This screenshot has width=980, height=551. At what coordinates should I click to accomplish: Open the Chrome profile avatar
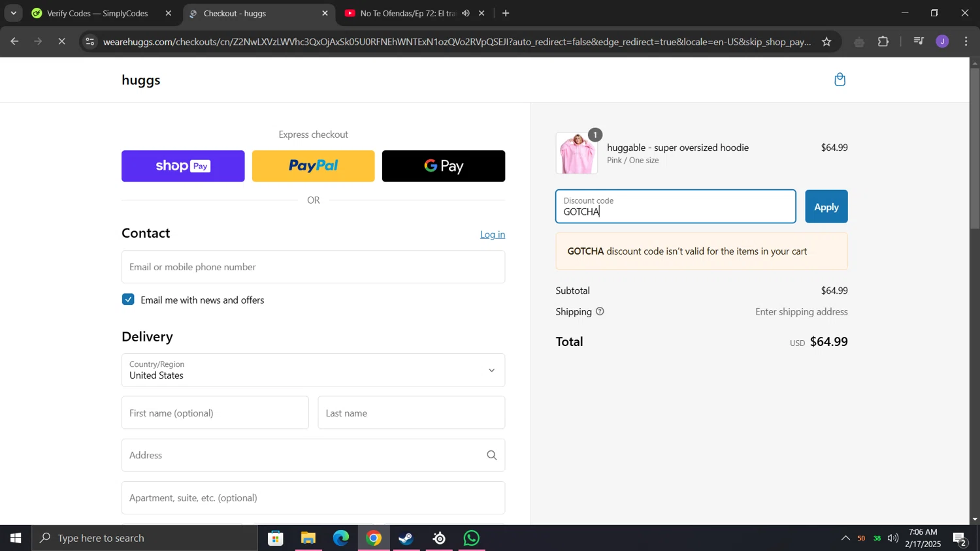point(942,42)
